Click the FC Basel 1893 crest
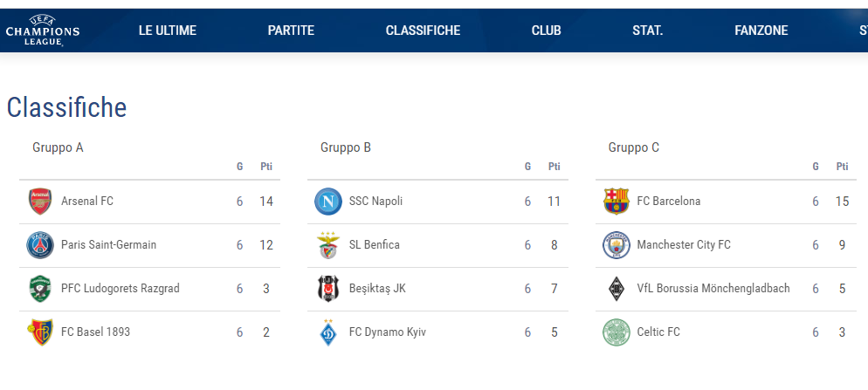 [40, 332]
